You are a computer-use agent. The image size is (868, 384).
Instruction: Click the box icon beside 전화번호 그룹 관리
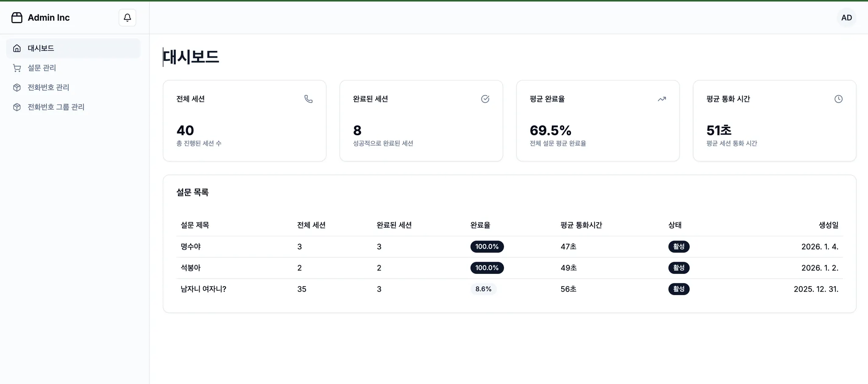(17, 107)
